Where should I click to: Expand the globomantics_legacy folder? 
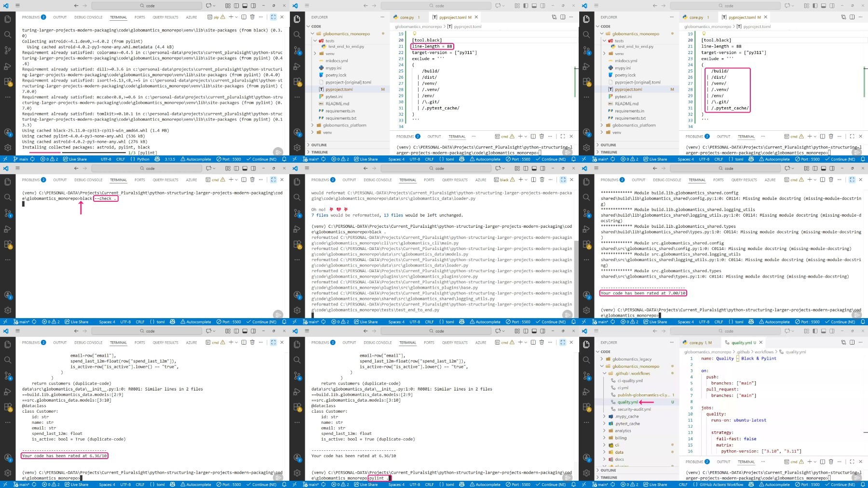[632, 359]
